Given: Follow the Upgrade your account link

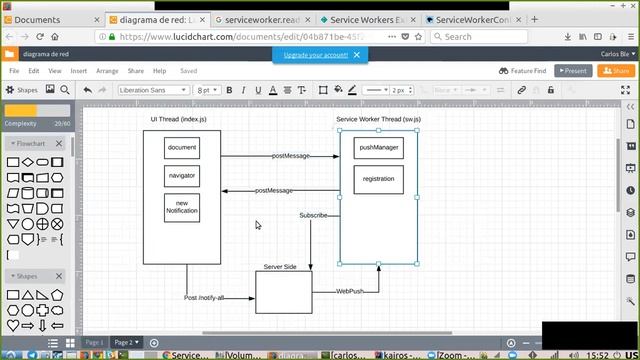Looking at the screenshot, I should (x=316, y=55).
